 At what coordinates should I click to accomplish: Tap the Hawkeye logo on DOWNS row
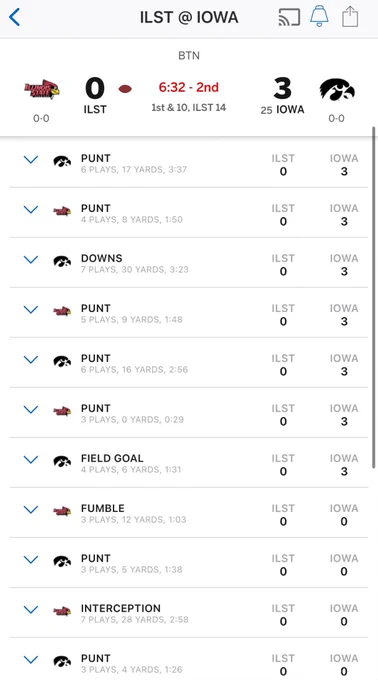pyautogui.click(x=62, y=262)
